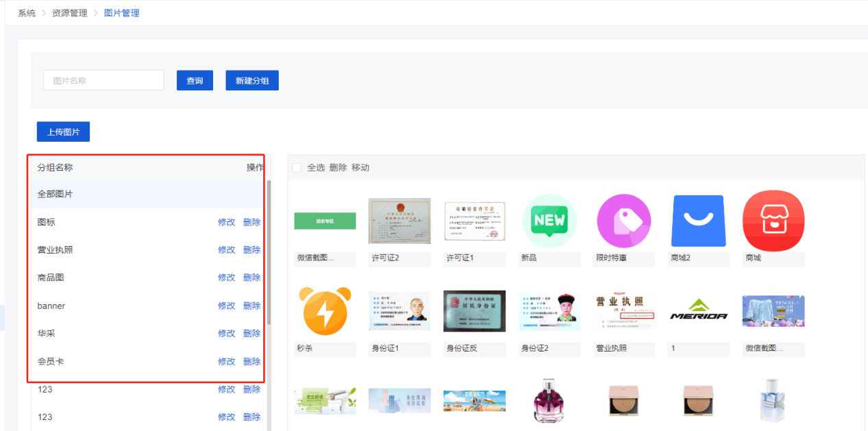Click the 上传图片 upload button
868x431 pixels.
pyautogui.click(x=63, y=132)
